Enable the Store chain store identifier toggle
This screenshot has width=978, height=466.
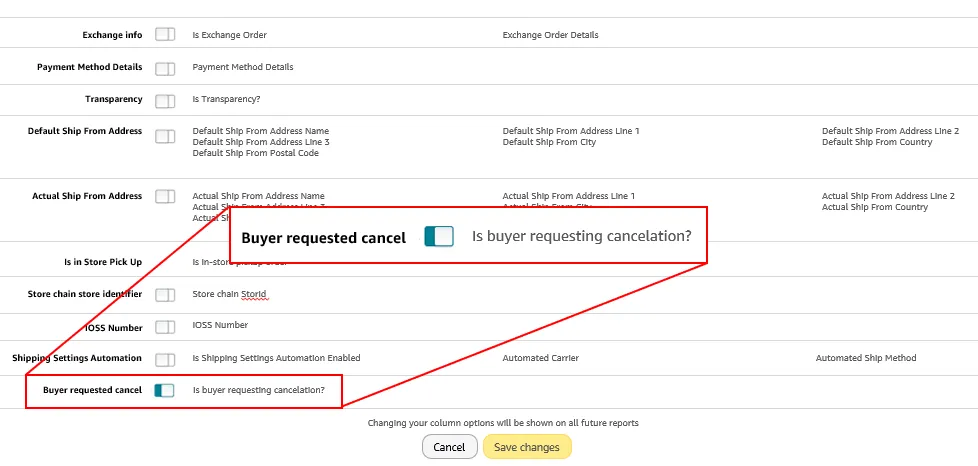[x=165, y=295]
